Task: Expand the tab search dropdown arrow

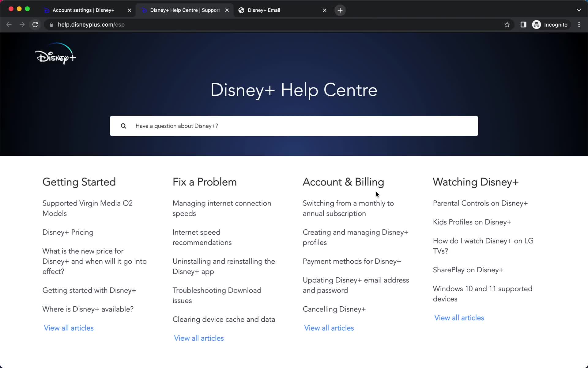Action: [x=579, y=10]
